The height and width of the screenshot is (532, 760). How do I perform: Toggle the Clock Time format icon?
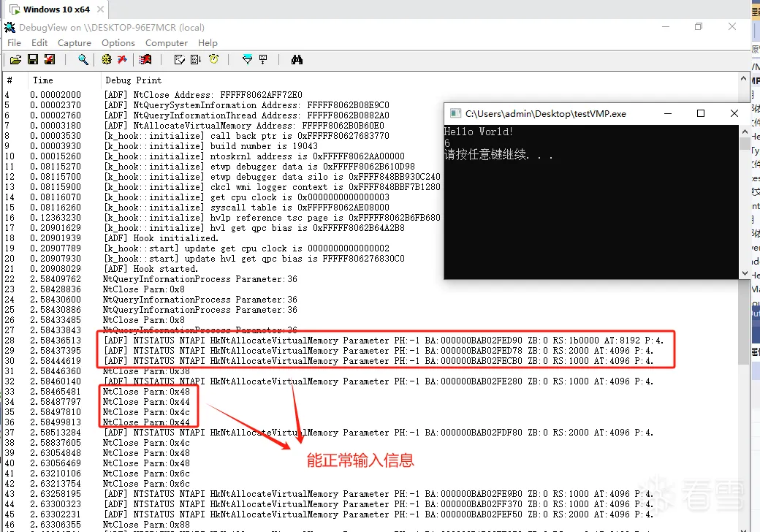point(213,59)
